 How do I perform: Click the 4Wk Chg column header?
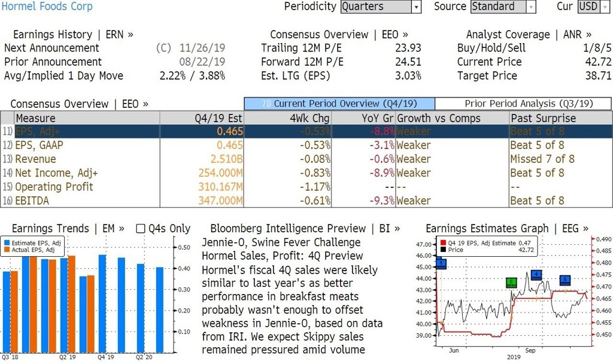[x=287, y=118]
